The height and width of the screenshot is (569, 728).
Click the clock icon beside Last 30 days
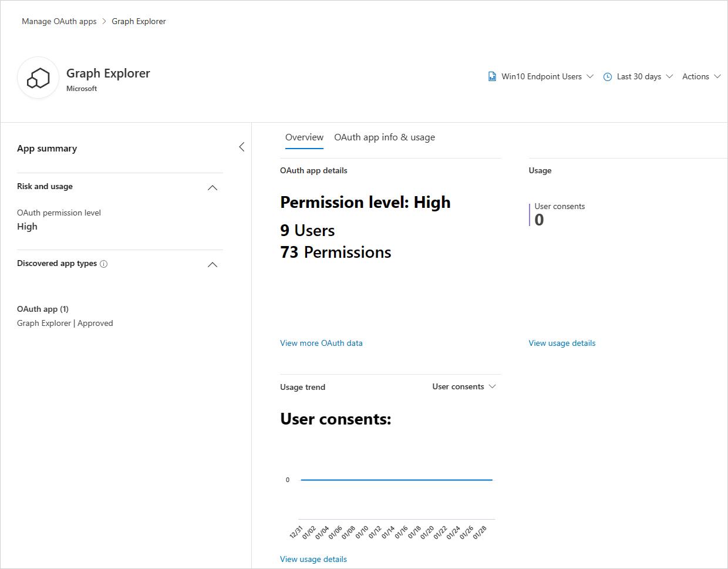(608, 76)
